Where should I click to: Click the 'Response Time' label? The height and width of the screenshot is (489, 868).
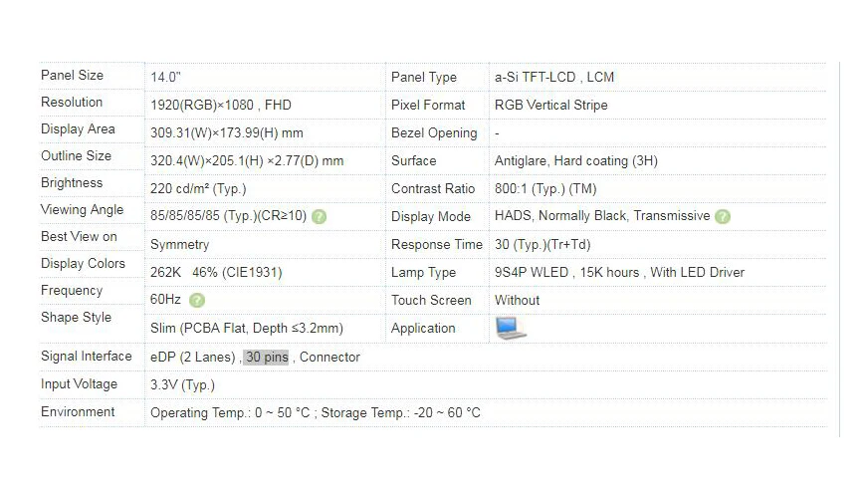pos(437,245)
